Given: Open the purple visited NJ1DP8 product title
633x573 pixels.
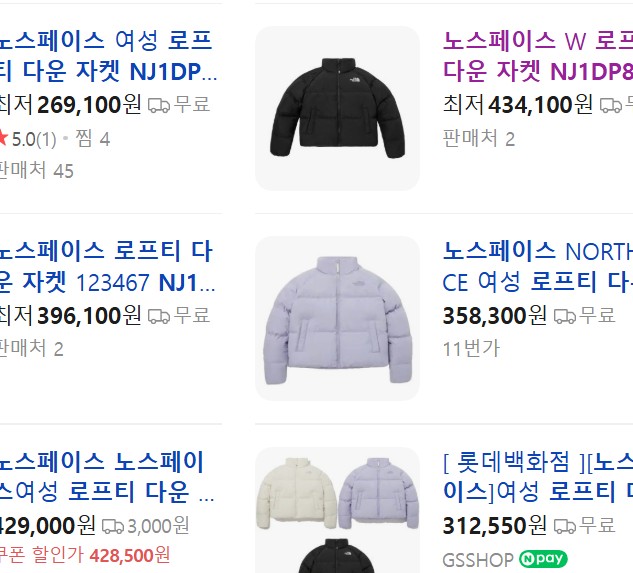Looking at the screenshot, I should [538, 56].
